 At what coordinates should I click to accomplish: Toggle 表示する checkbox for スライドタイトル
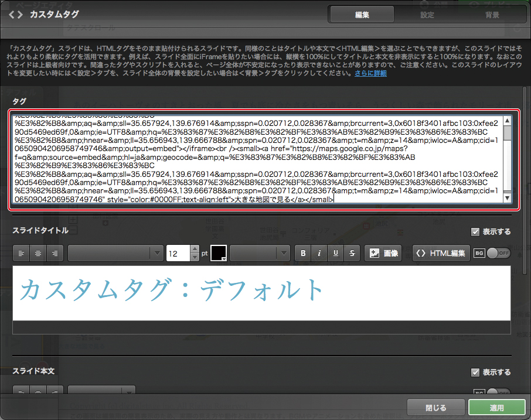tap(475, 232)
